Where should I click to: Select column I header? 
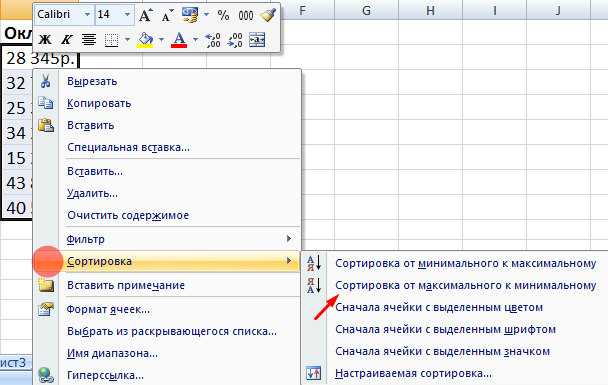(494, 10)
